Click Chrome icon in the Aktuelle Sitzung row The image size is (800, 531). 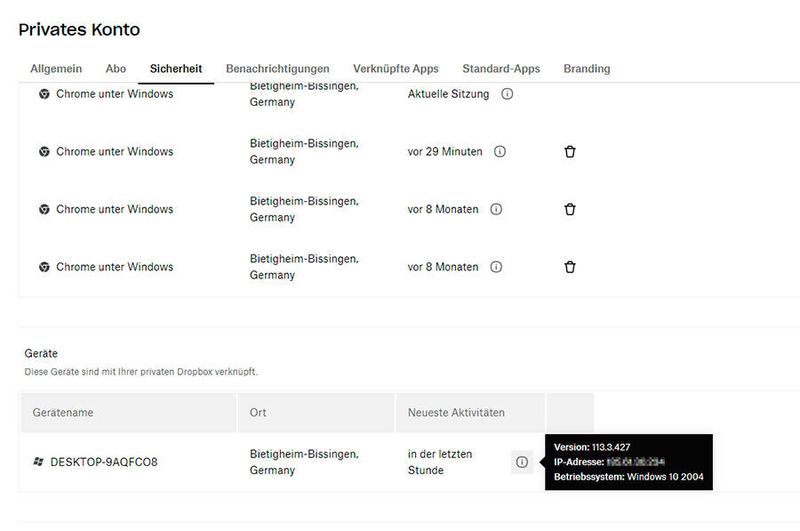(44, 94)
